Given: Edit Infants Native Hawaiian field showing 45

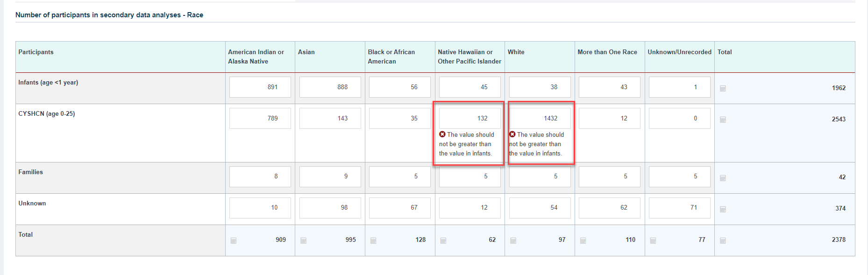Looking at the screenshot, I should [470, 87].
